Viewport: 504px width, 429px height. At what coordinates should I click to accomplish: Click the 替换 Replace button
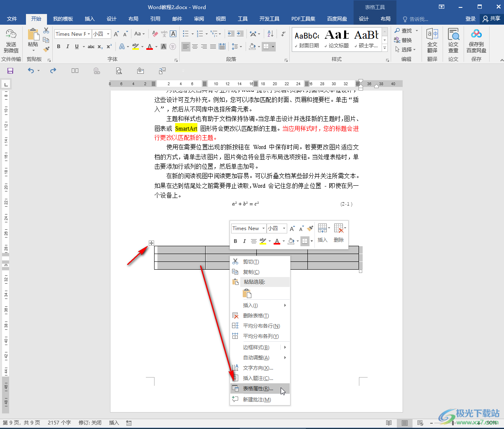(403, 40)
